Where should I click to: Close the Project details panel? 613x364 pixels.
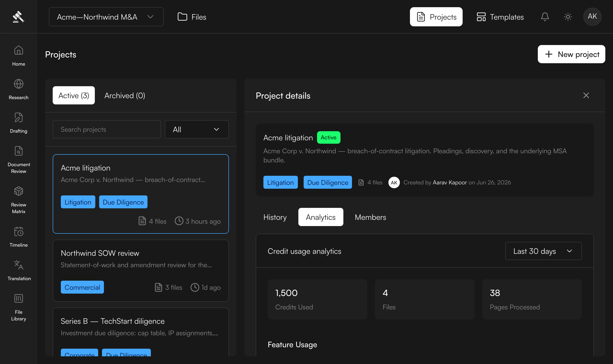(x=586, y=95)
